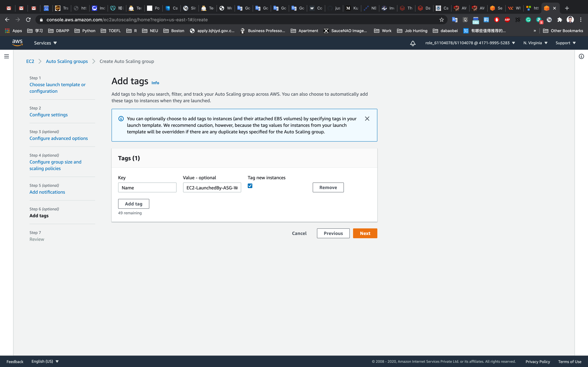Click the tag Key input field

(x=147, y=188)
